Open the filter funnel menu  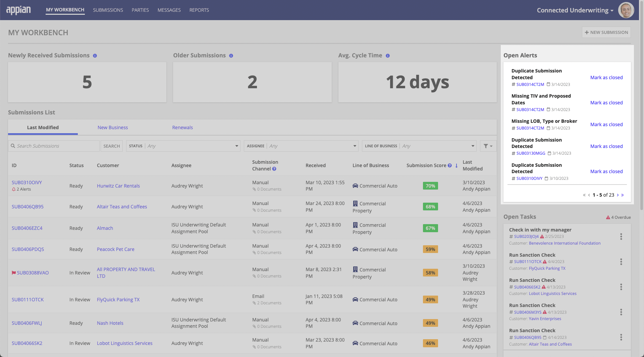[488, 146]
